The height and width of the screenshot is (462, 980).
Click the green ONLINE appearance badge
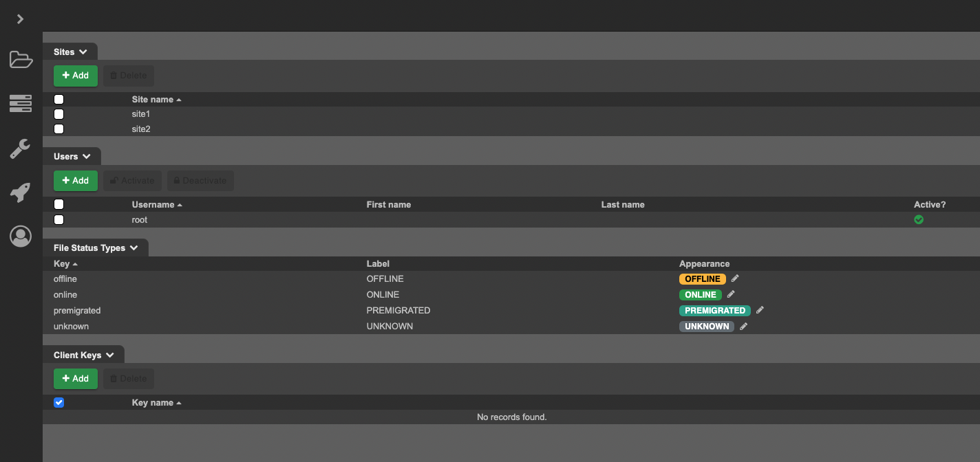(700, 295)
